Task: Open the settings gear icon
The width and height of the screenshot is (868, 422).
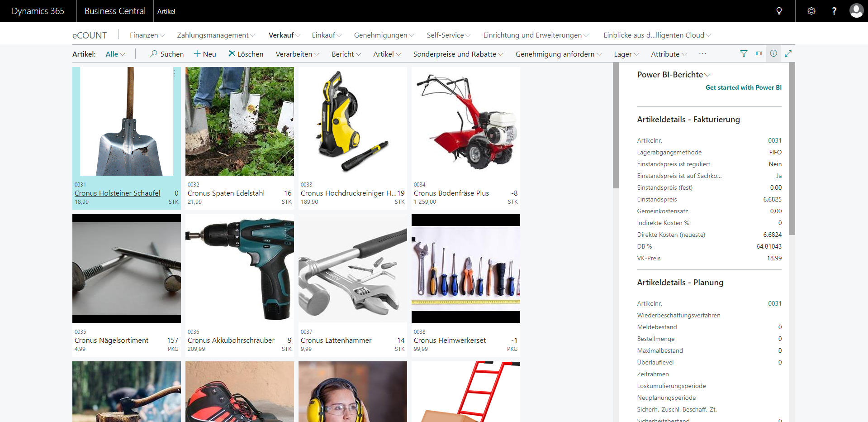Action: (811, 11)
